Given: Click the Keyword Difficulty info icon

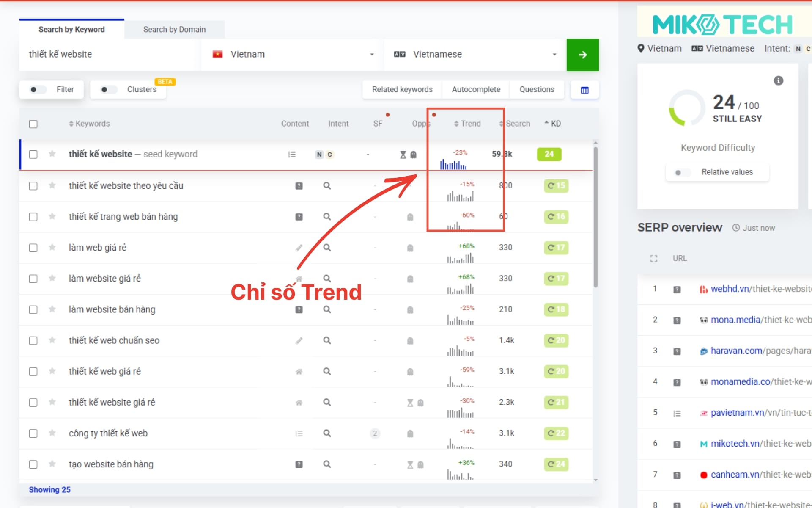Looking at the screenshot, I should 778,80.
